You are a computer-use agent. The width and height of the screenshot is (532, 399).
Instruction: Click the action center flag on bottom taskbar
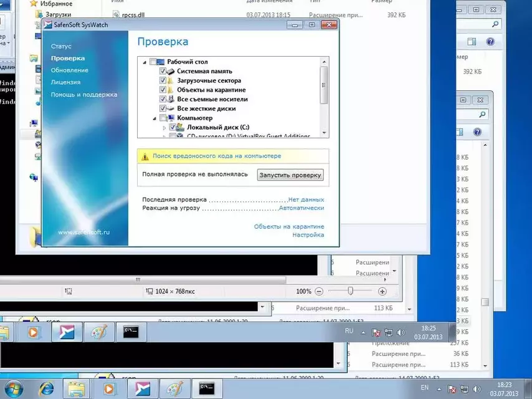452,390
